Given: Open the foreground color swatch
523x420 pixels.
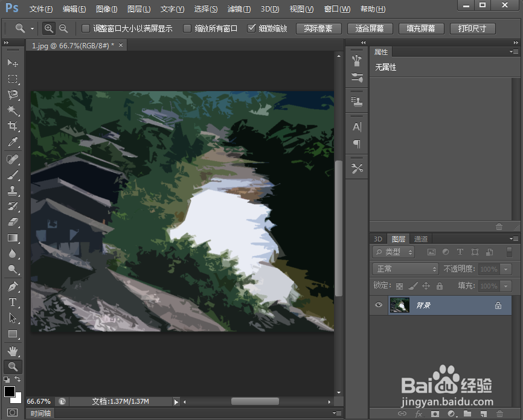Looking at the screenshot, I should pyautogui.click(x=9, y=391).
